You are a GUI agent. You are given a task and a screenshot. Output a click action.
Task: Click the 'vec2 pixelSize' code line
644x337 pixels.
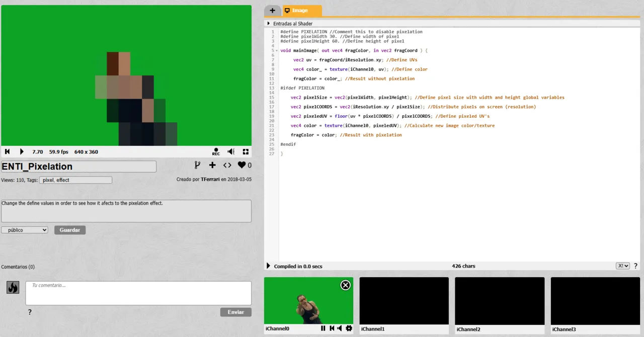point(427,98)
